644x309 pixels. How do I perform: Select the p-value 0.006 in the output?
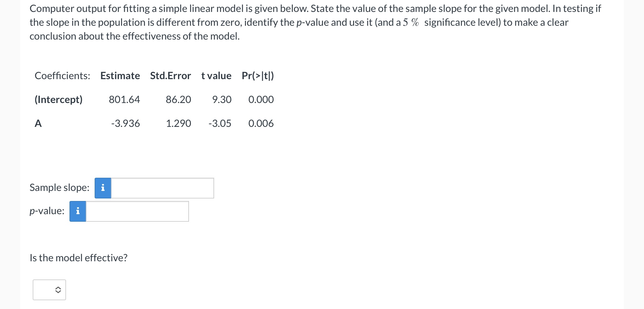pos(261,123)
